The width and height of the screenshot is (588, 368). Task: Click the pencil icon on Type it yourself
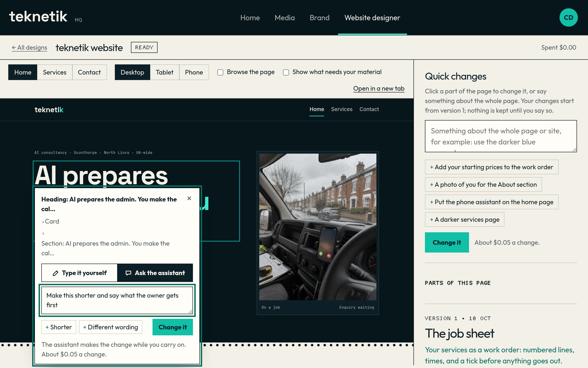[55, 273]
